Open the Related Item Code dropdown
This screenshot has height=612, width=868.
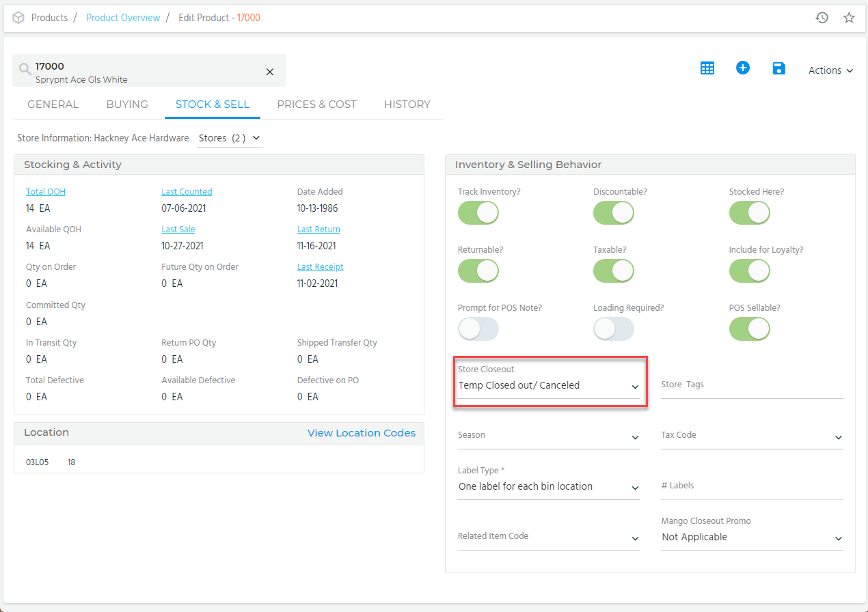pyautogui.click(x=549, y=537)
